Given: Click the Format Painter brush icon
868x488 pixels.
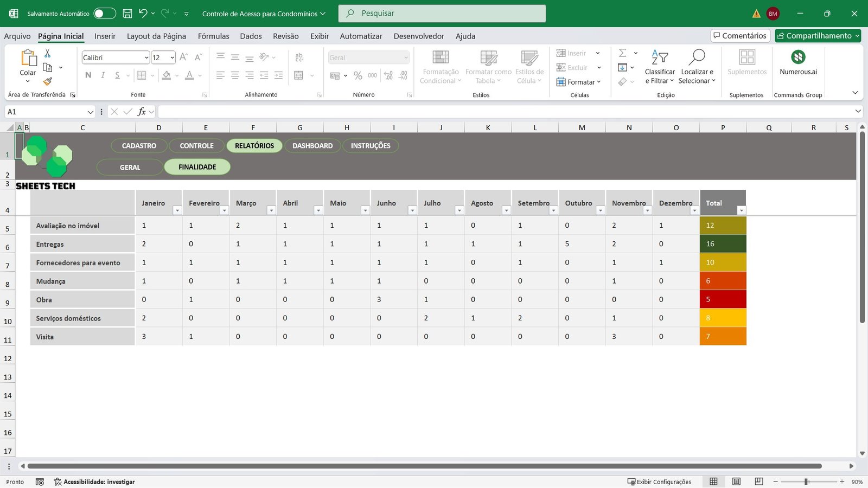Looking at the screenshot, I should click(48, 81).
